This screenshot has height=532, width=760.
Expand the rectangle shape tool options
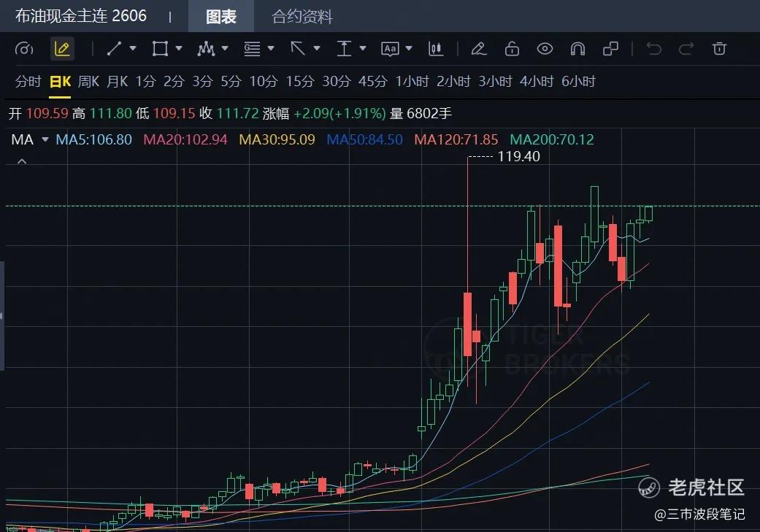click(x=179, y=48)
